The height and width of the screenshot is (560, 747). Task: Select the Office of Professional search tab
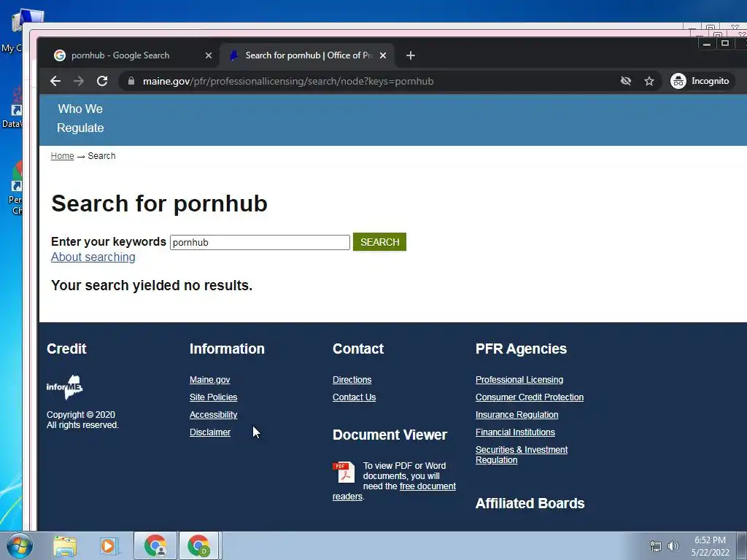coord(307,55)
